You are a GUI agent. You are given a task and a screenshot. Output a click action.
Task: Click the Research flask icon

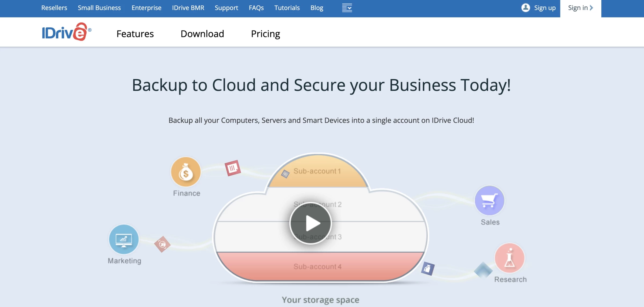pyautogui.click(x=510, y=258)
